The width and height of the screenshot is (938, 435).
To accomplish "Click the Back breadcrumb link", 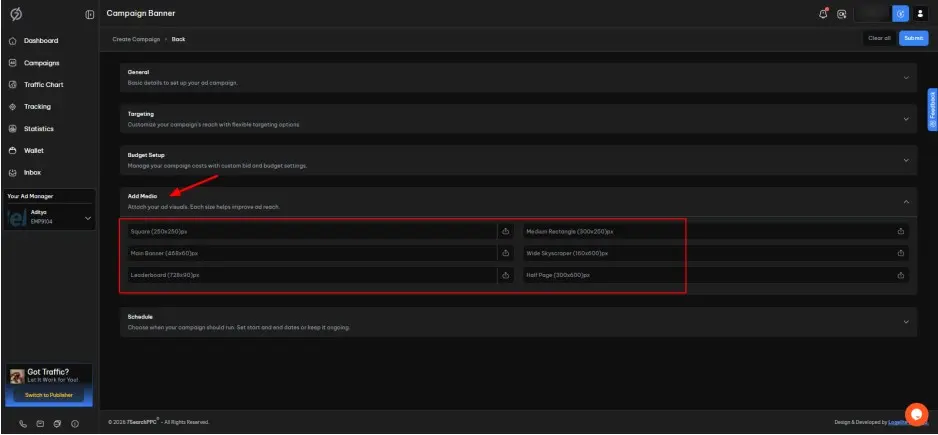I will click(x=178, y=39).
